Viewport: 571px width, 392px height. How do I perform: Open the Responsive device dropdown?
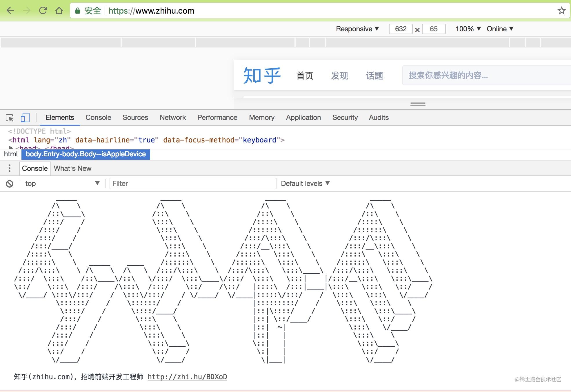tap(357, 29)
